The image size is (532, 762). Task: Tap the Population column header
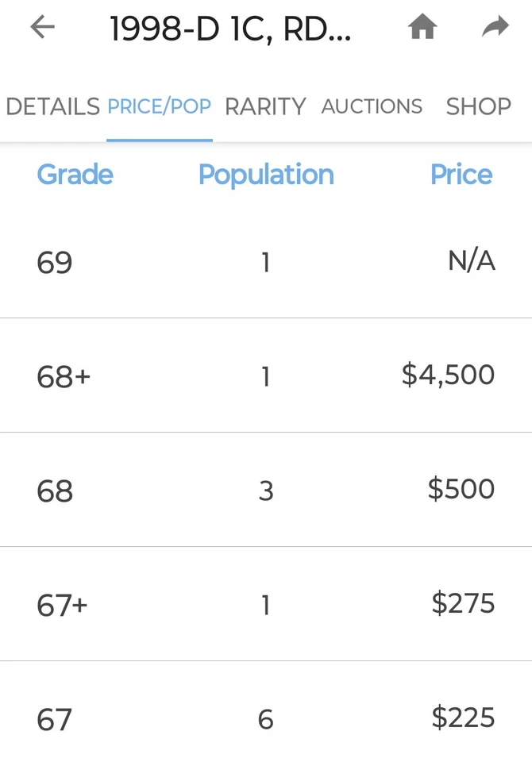pyautogui.click(x=266, y=175)
